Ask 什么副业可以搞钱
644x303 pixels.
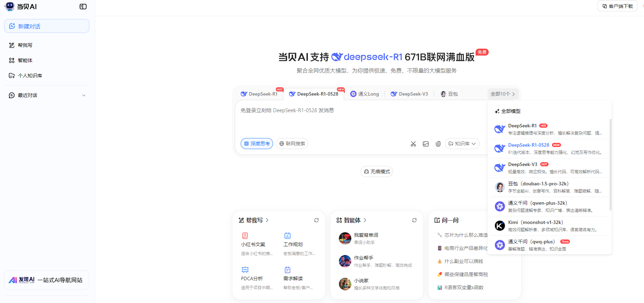(x=460, y=261)
